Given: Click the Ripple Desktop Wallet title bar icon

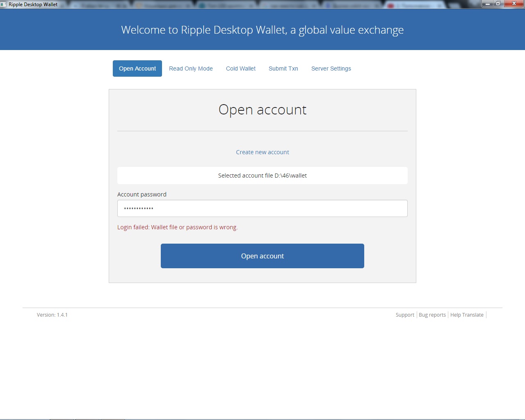Looking at the screenshot, I should 3,5.
